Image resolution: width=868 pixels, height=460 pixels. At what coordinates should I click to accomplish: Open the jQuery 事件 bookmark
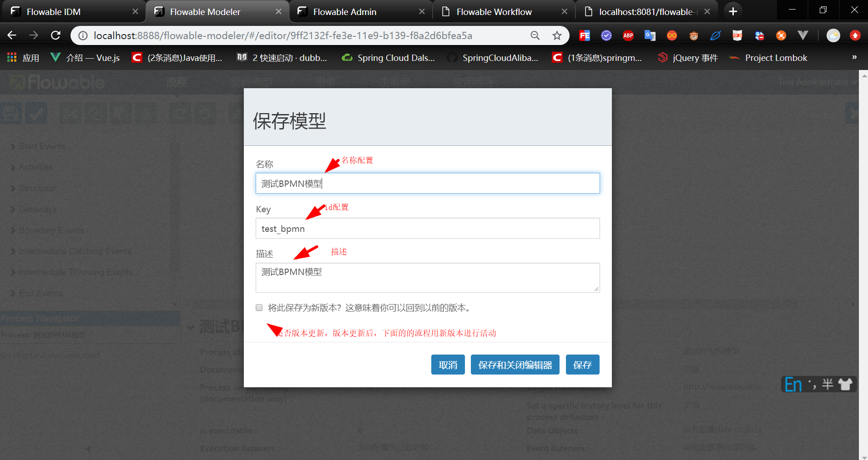click(688, 58)
